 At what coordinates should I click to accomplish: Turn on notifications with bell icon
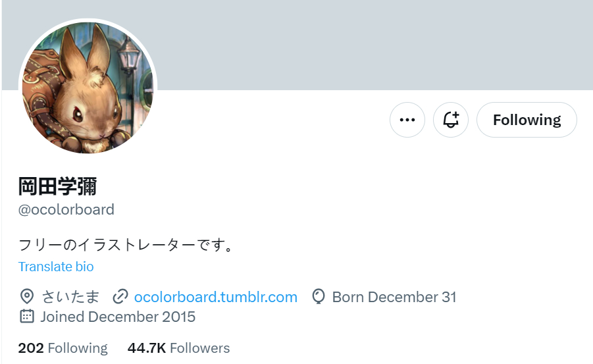click(x=451, y=120)
